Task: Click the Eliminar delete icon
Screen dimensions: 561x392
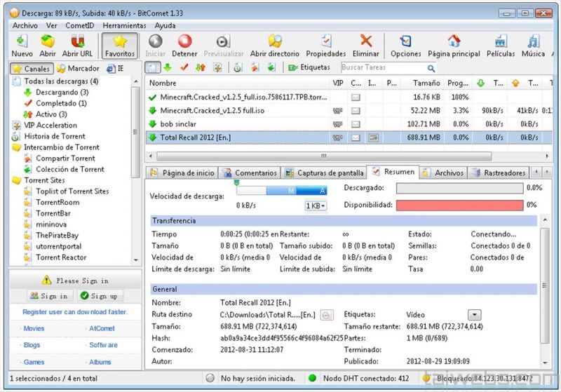Action: [365, 45]
